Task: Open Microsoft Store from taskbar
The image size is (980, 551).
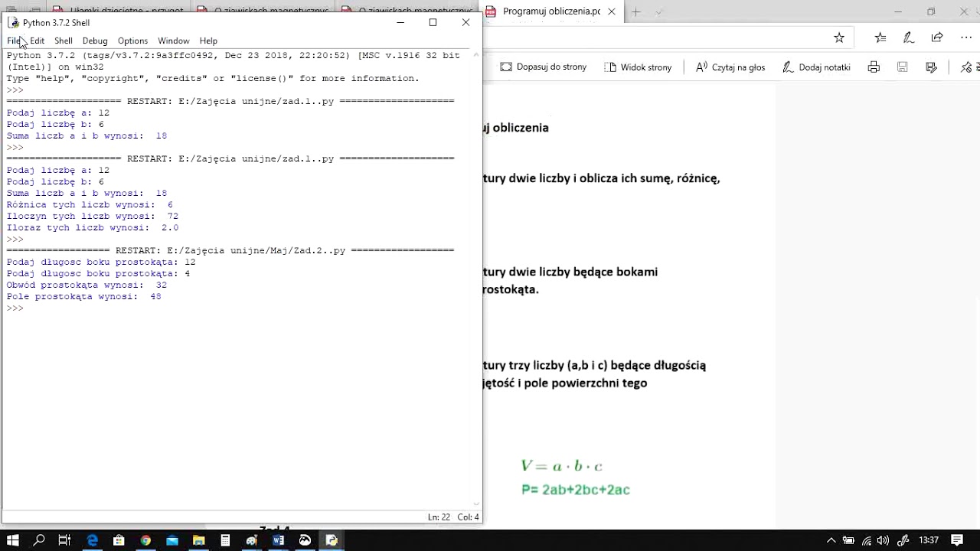Action: [119, 540]
